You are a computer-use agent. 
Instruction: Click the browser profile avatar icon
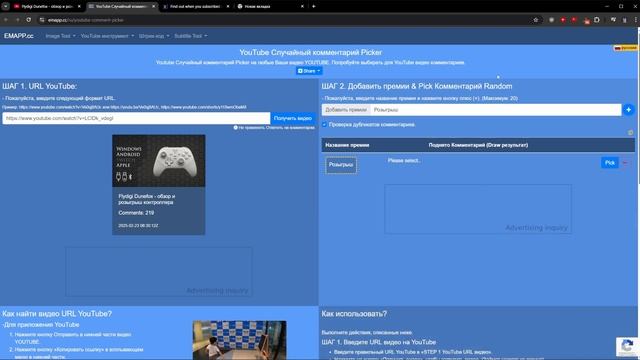(624, 20)
